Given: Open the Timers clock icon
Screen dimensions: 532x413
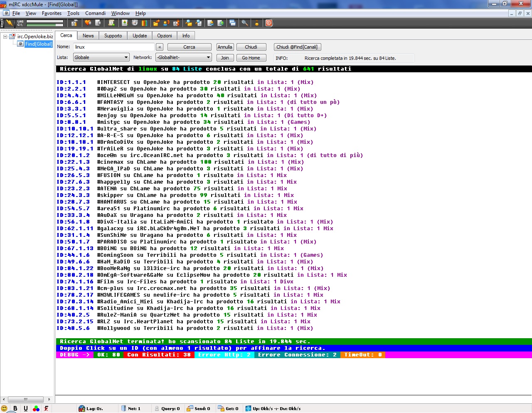Looking at the screenshot, I should coord(135,23).
